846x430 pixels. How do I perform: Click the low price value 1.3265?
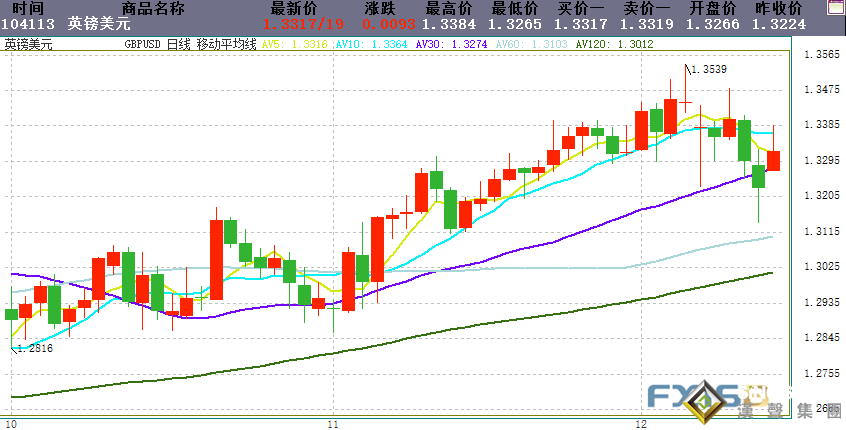pos(515,24)
